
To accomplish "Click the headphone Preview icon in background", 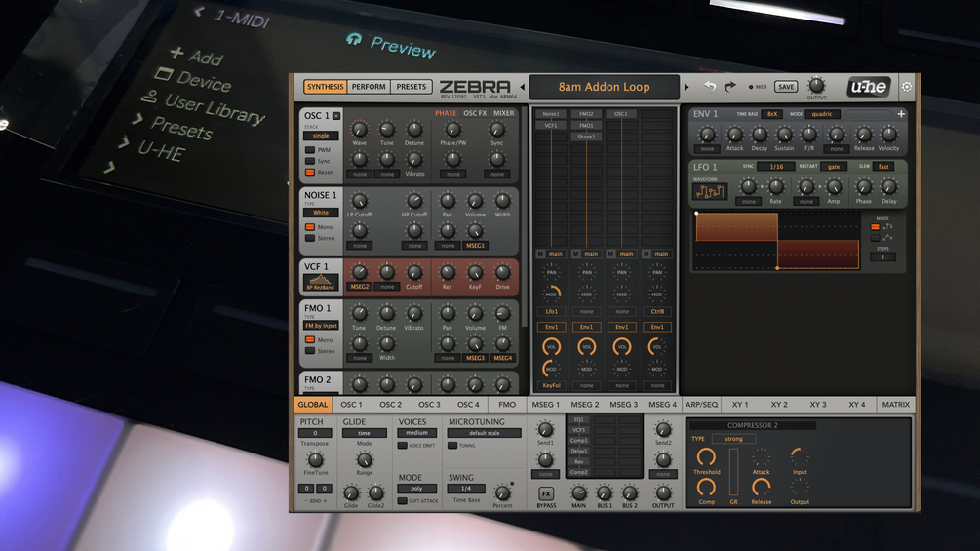I will coord(354,39).
